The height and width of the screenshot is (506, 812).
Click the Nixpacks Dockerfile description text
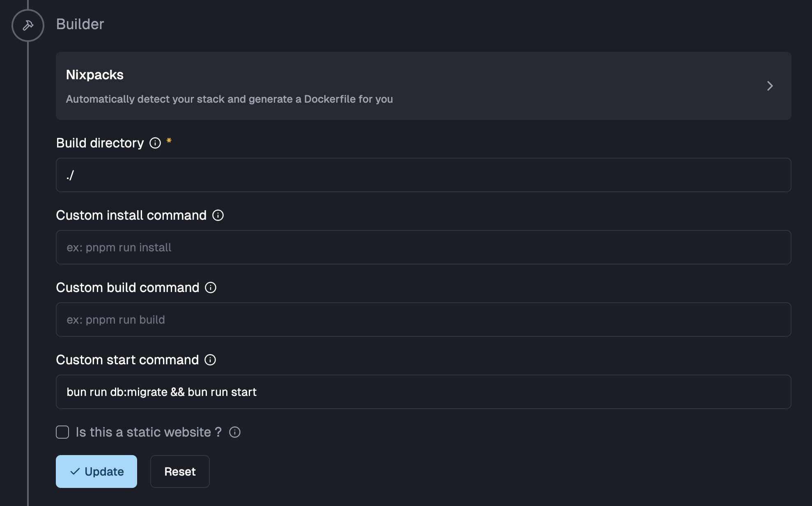coord(229,99)
